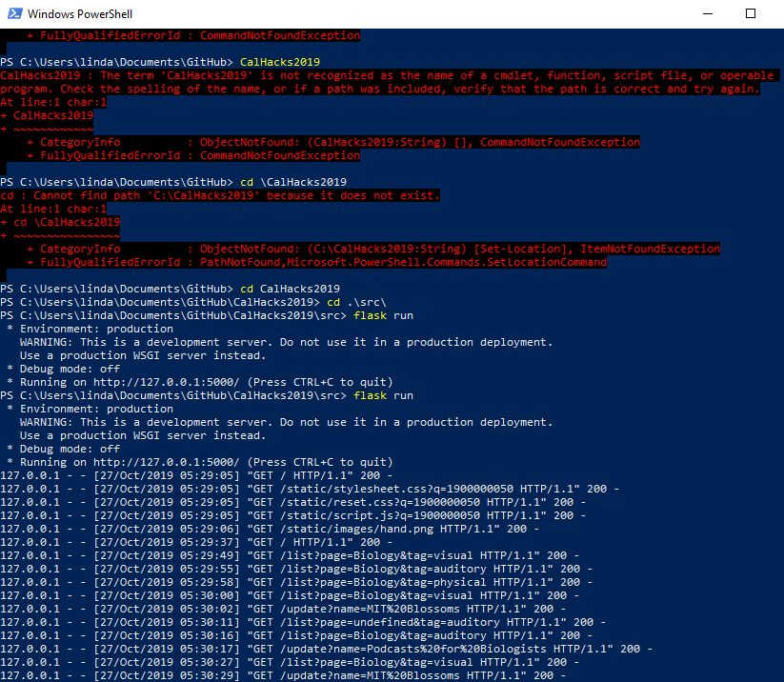Maximize the Windows PowerShell window
Viewport: 784px width, 682px height.
click(751, 13)
